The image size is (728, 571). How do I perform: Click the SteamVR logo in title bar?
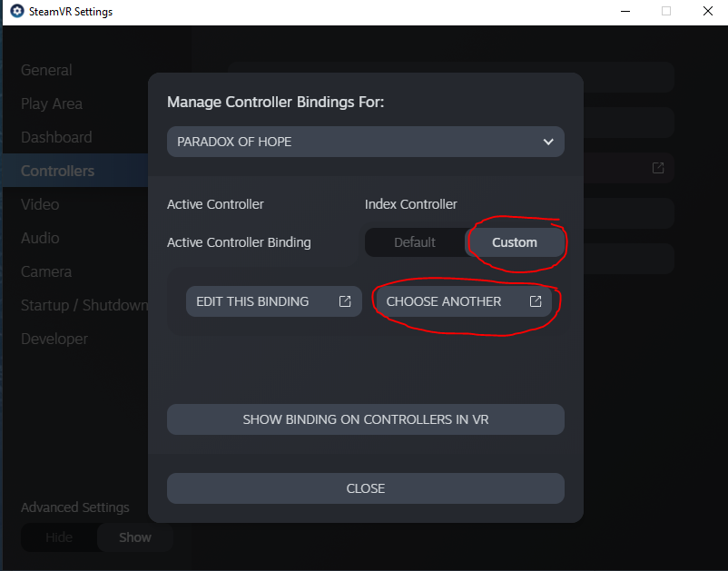(x=17, y=11)
